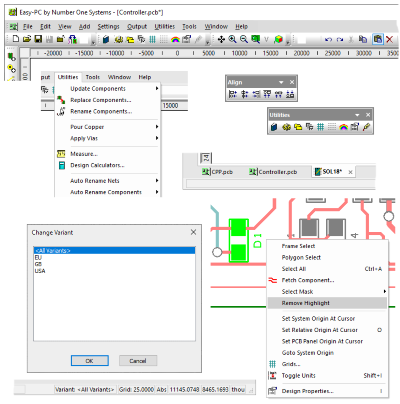400x404 pixels.
Task: Click the yellow pad tool in left sidebar
Action: 12,69
